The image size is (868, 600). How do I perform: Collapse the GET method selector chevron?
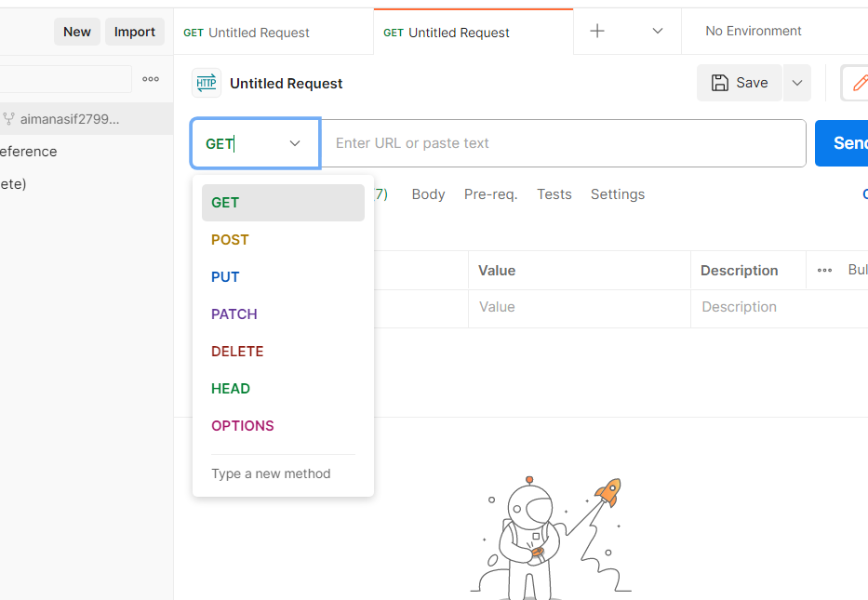point(295,143)
